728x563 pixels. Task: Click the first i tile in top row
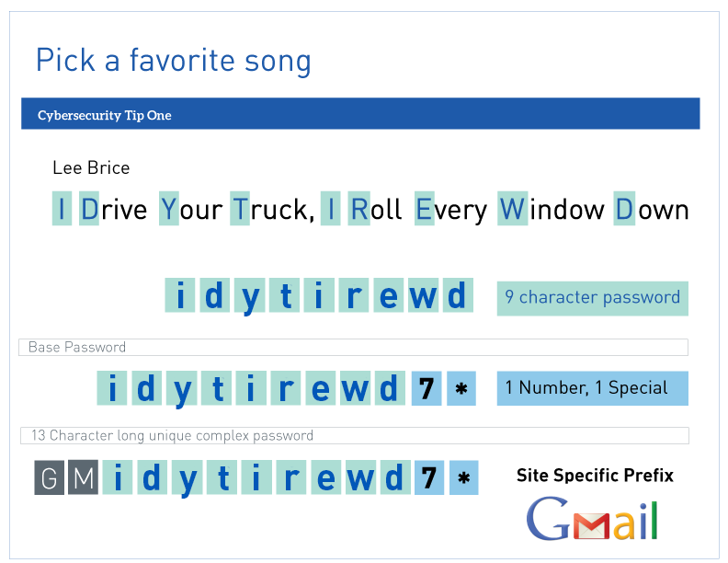(180, 296)
